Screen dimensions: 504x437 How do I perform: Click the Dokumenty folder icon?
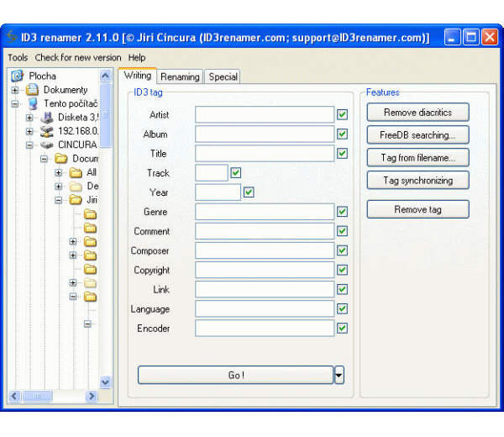32,90
